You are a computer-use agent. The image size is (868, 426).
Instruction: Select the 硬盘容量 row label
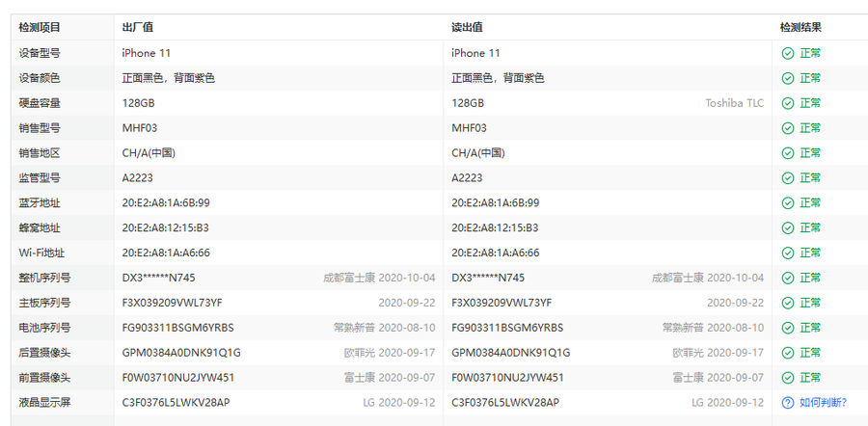coord(40,103)
